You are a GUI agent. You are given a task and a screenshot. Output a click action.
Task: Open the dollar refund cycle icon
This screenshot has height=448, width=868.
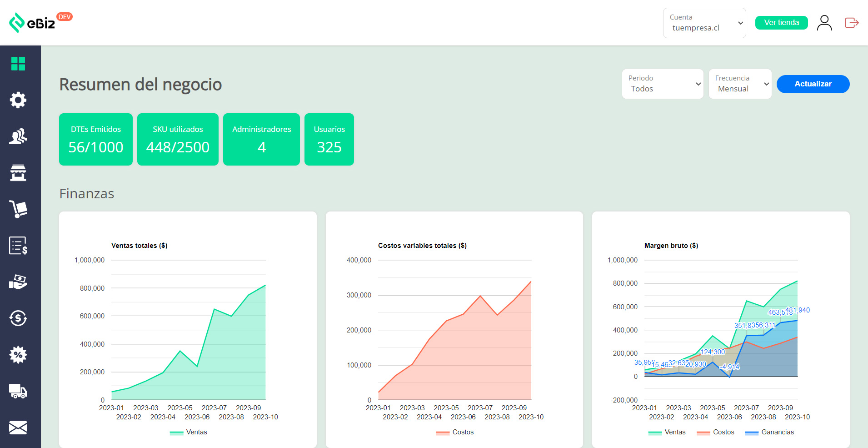[18, 318]
